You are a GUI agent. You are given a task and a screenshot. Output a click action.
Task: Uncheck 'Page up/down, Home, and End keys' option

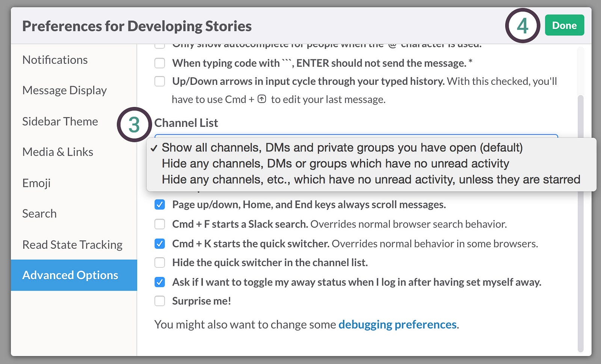(160, 205)
